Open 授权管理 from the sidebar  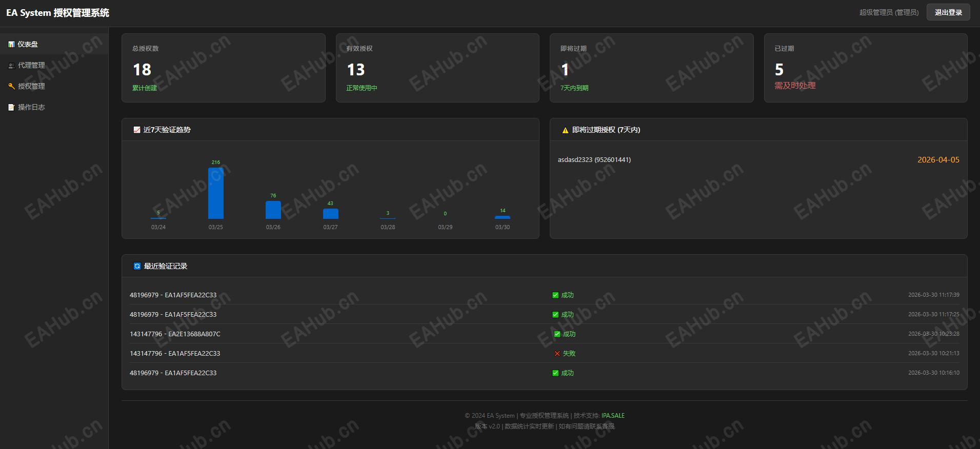54,86
